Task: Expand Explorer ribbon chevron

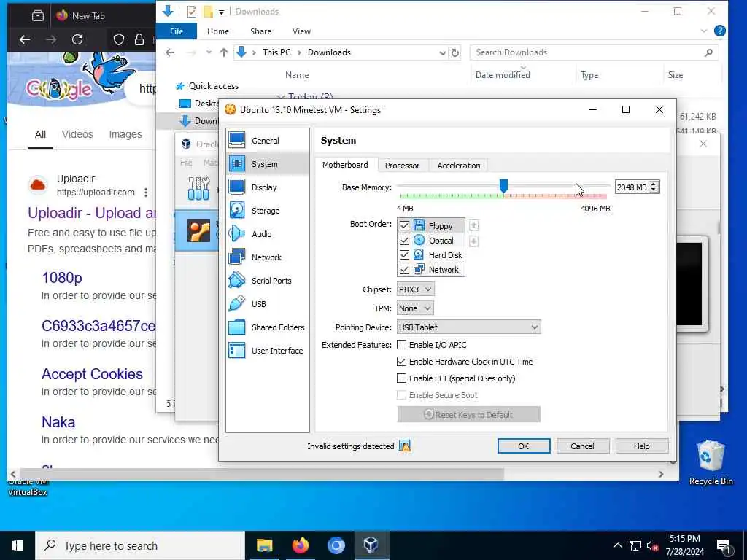Action: [x=704, y=31]
